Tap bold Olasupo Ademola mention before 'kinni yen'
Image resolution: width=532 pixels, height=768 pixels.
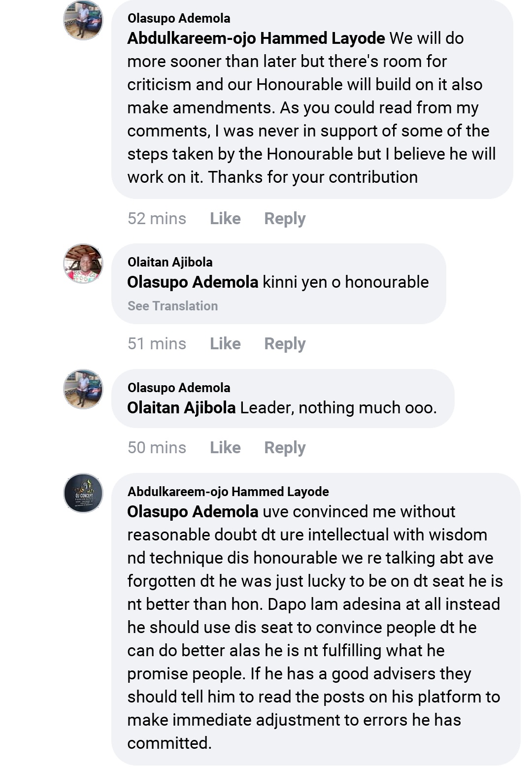(x=193, y=282)
